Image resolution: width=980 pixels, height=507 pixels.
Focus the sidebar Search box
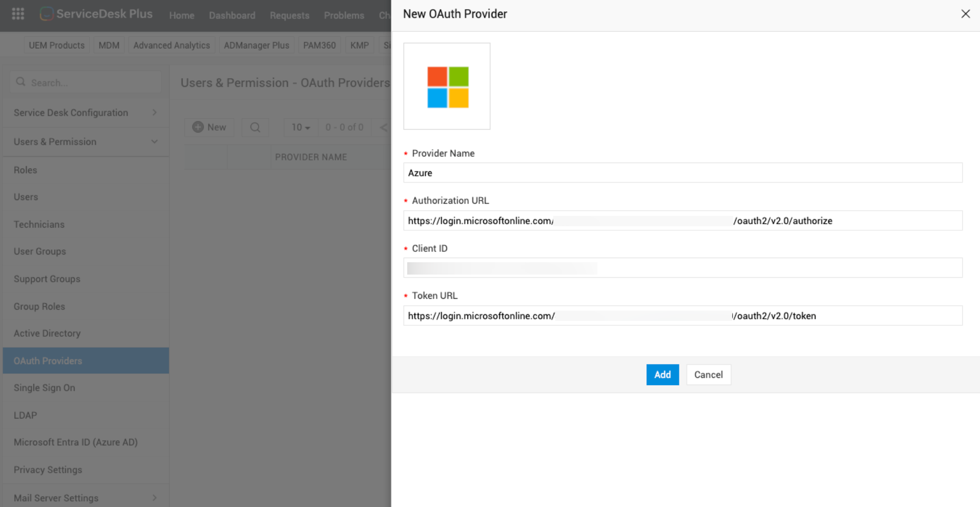(x=86, y=82)
